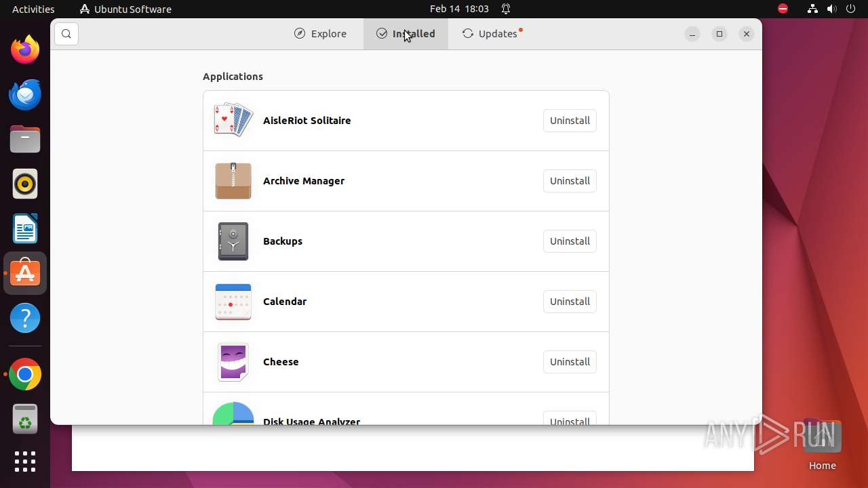868x488 pixels.
Task: Open the search button in Ubuntu Software
Action: tap(66, 34)
